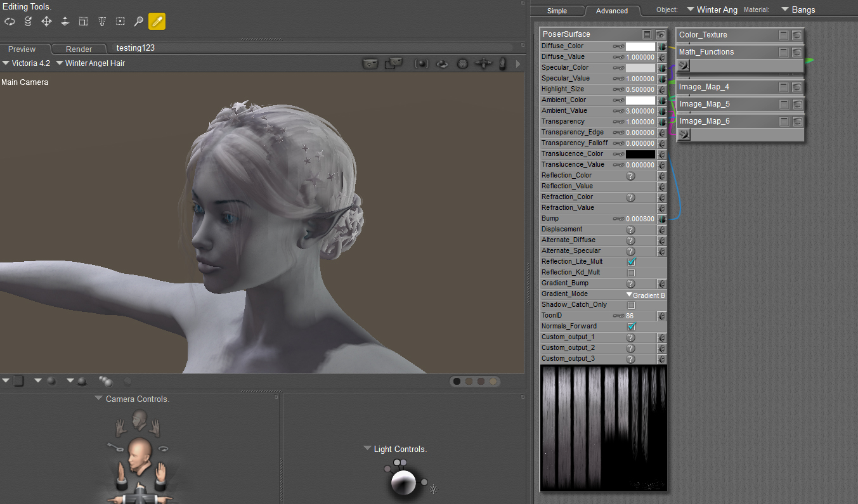858x504 pixels.
Task: Enable the Shadow_Catch_Only checkbox
Action: coord(631,305)
